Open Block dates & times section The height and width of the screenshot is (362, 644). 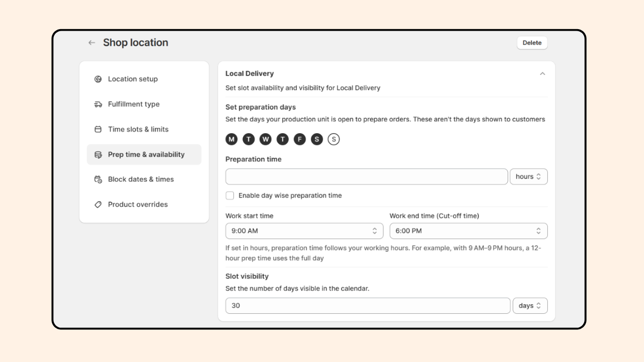[144, 179]
